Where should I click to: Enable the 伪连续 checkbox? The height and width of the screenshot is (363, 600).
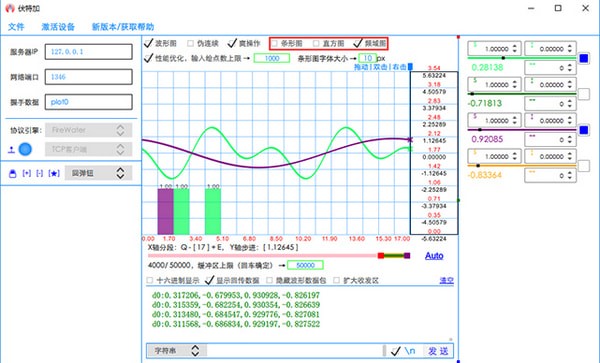click(190, 43)
